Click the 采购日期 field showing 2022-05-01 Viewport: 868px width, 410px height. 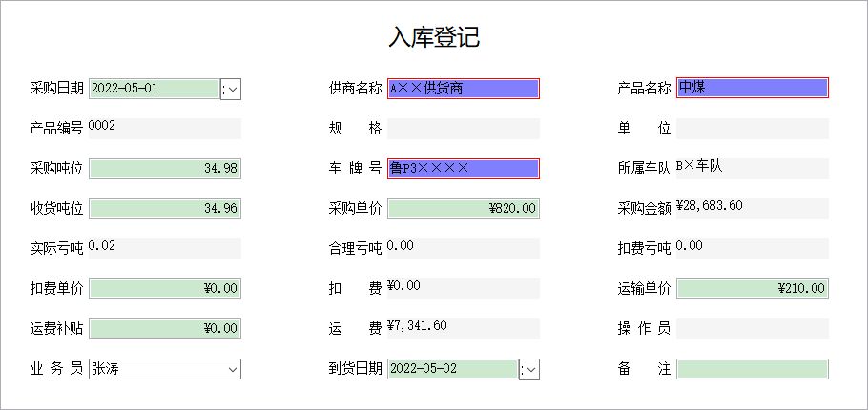pyautogui.click(x=154, y=89)
